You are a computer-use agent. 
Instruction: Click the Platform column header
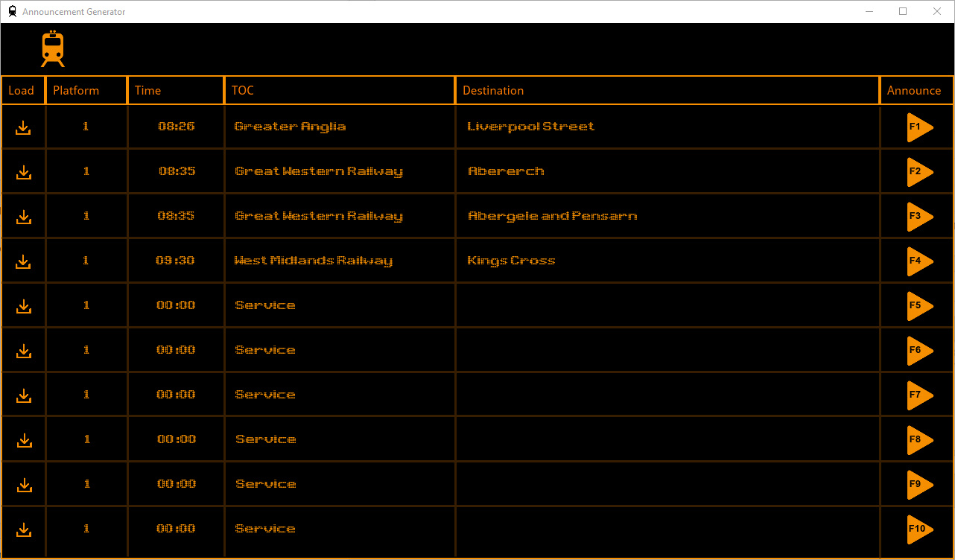click(x=86, y=90)
